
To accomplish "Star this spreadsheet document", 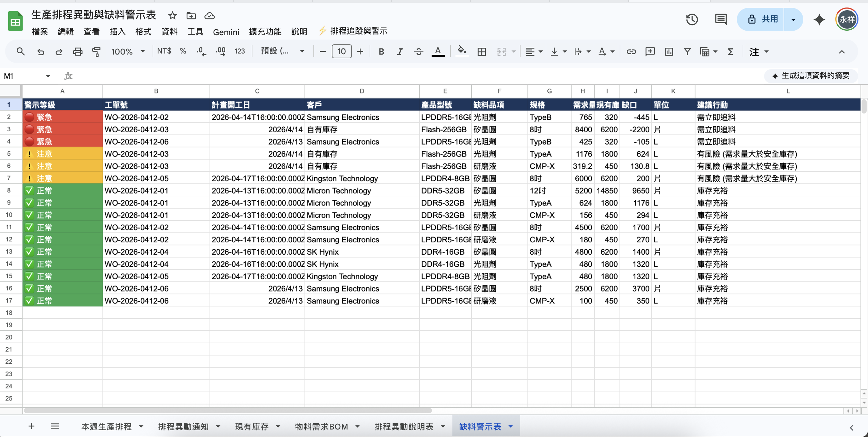I will point(172,16).
